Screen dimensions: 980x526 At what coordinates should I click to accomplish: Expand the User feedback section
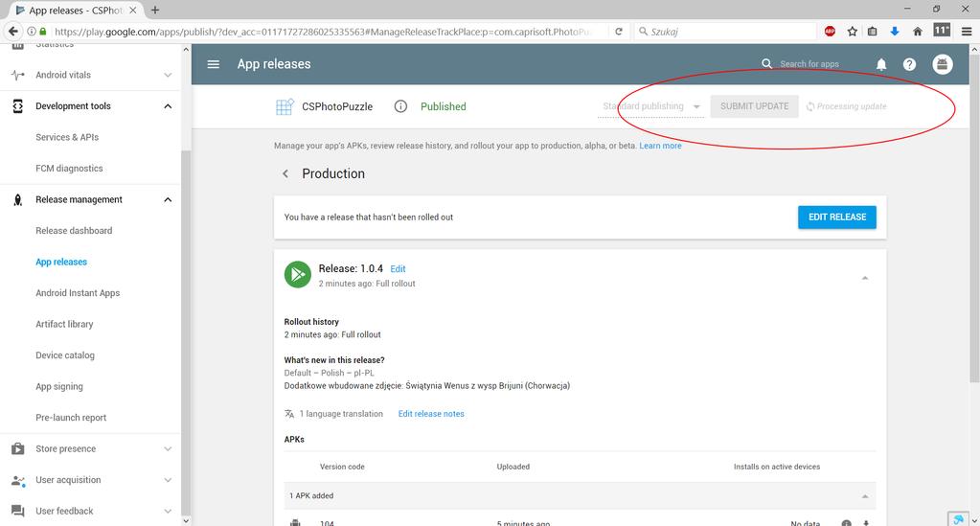[x=168, y=511]
